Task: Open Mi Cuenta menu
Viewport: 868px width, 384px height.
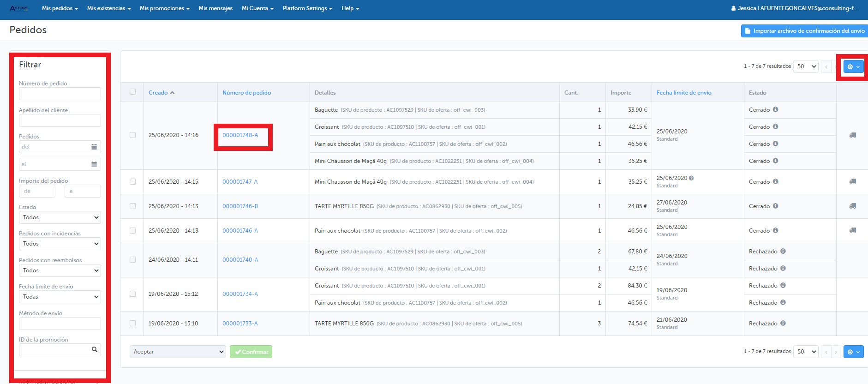Action: pyautogui.click(x=257, y=8)
